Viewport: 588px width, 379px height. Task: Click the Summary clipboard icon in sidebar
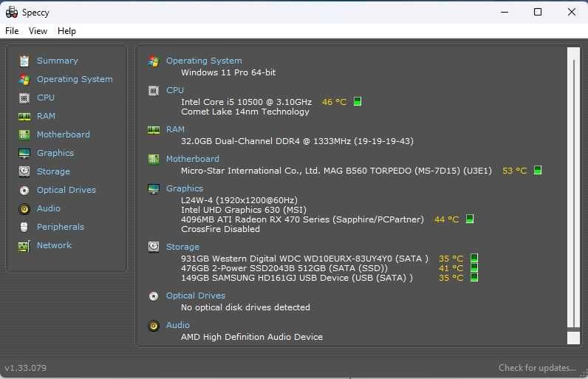pos(24,61)
